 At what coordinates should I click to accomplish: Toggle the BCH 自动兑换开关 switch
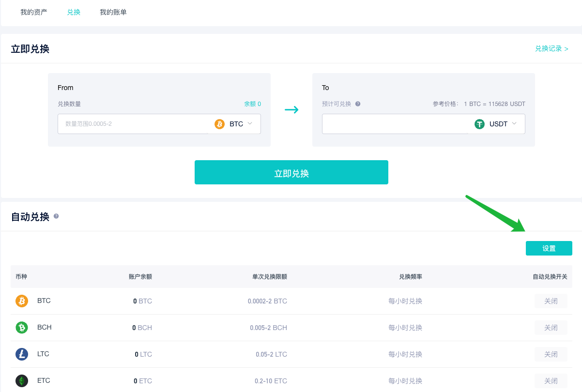[551, 327]
